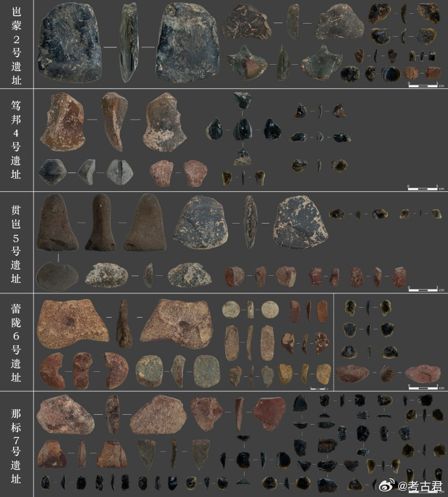Select the narrow middle view of the 贯岜5号遗址 pestle
The width and height of the screenshot is (448, 497).
100,222
